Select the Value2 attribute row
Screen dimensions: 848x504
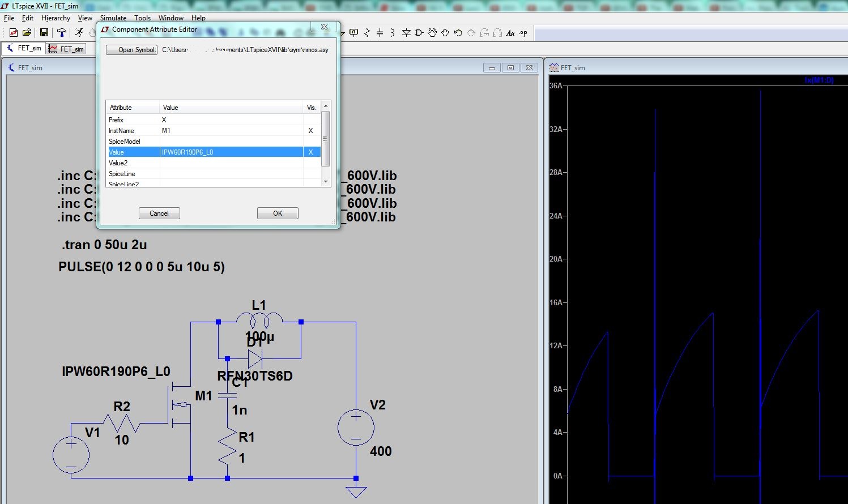click(x=214, y=163)
